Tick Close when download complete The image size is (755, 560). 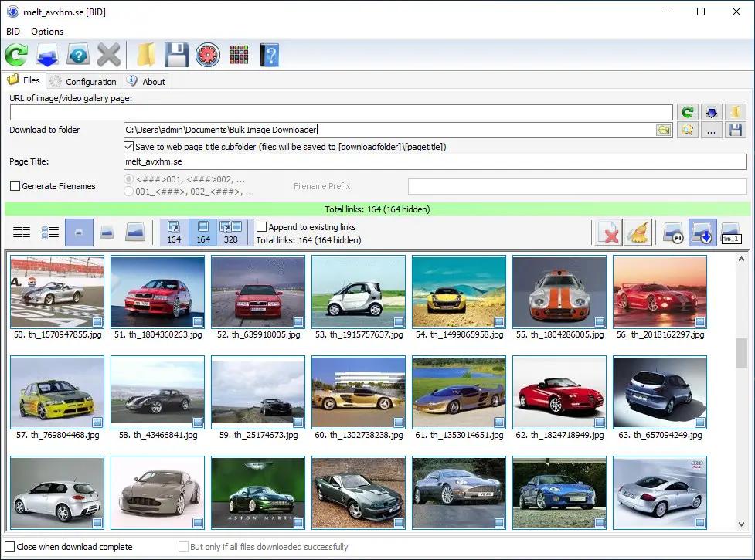(x=9, y=547)
